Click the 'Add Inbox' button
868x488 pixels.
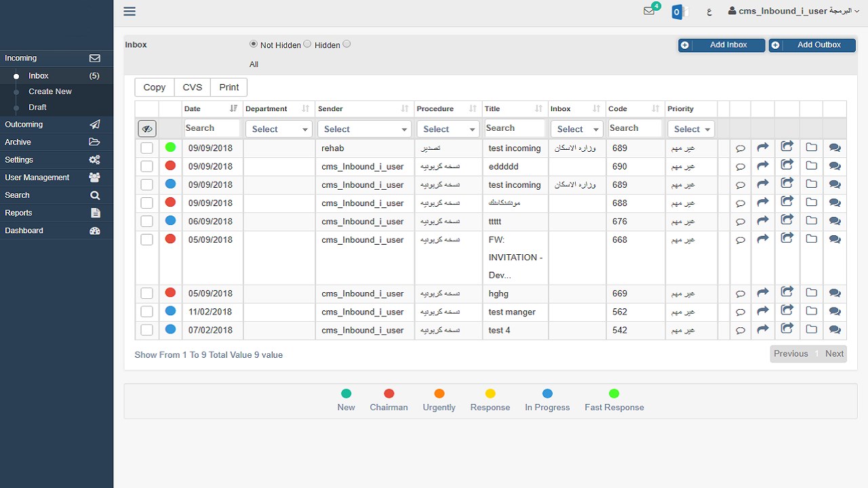click(x=722, y=45)
